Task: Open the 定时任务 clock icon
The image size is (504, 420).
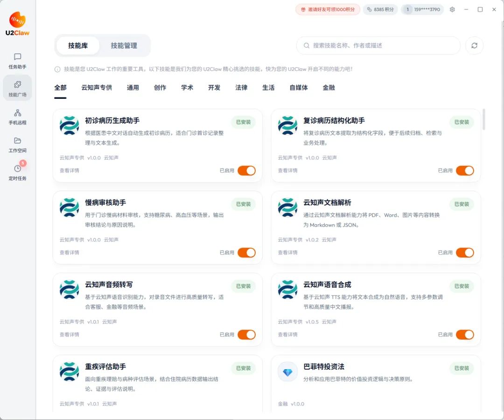Action: point(17,169)
